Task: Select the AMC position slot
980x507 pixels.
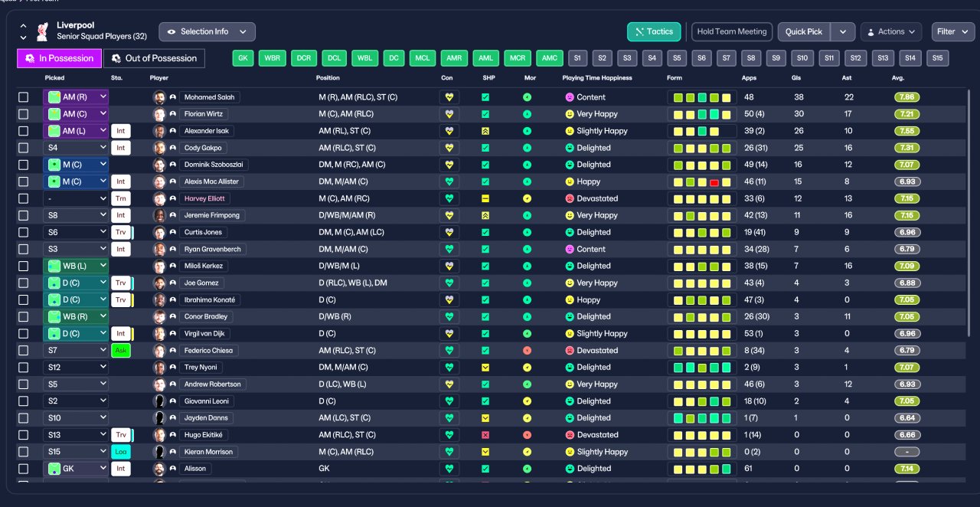Action: point(549,58)
